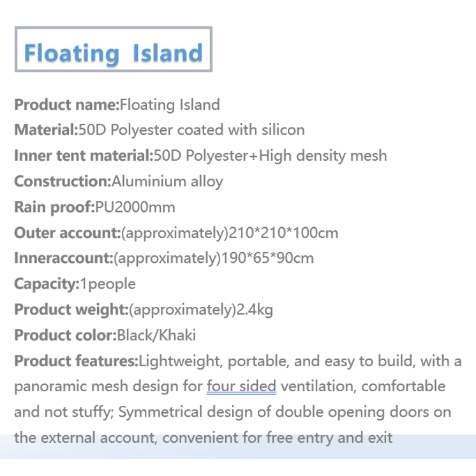Click the 'Product weight:' label
The width and height of the screenshot is (476, 476).
(x=71, y=310)
